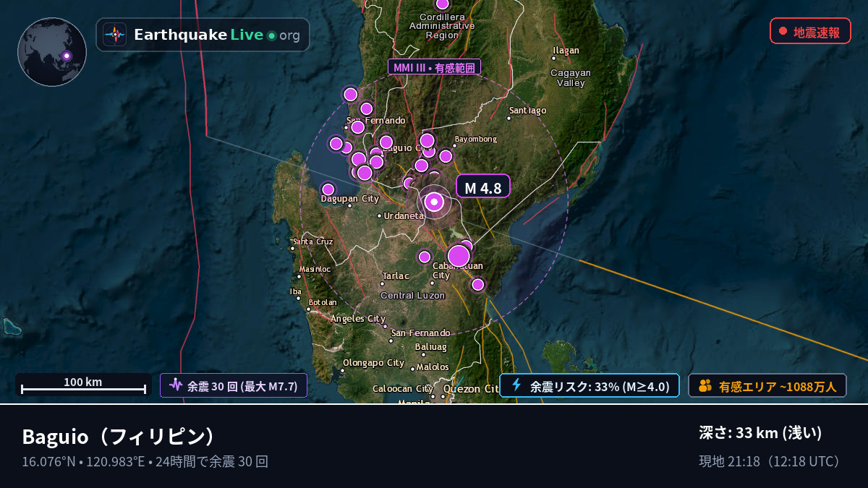Screen dimensions: 868x488
Task: Click the Urdaneta city label
Action: [x=404, y=215]
